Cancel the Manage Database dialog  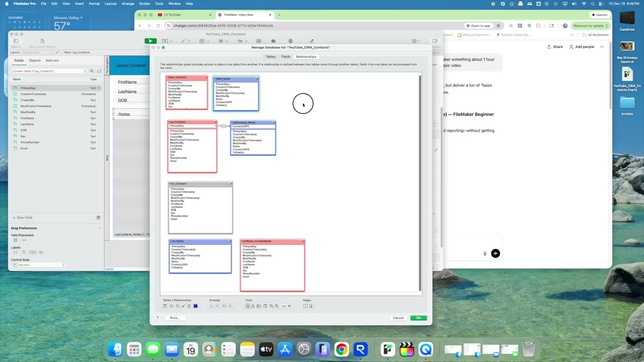398,318
